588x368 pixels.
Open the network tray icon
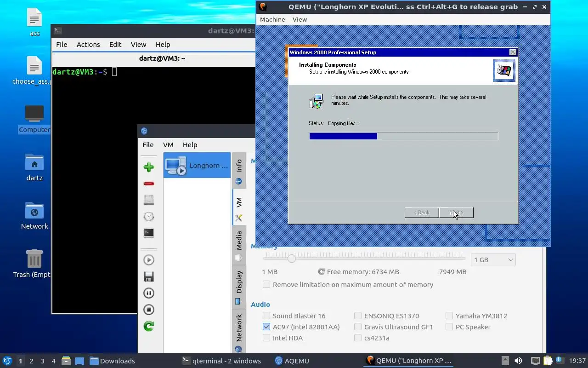535,361
